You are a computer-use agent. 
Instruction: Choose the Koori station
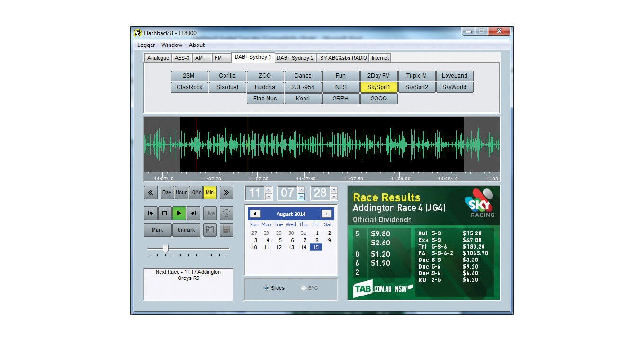(303, 99)
